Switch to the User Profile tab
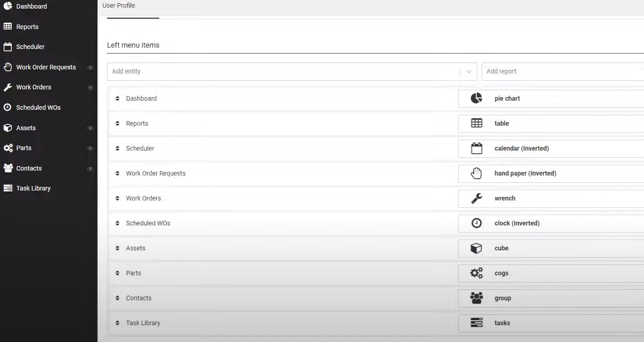Image resolution: width=644 pixels, height=342 pixels. pyautogui.click(x=119, y=5)
